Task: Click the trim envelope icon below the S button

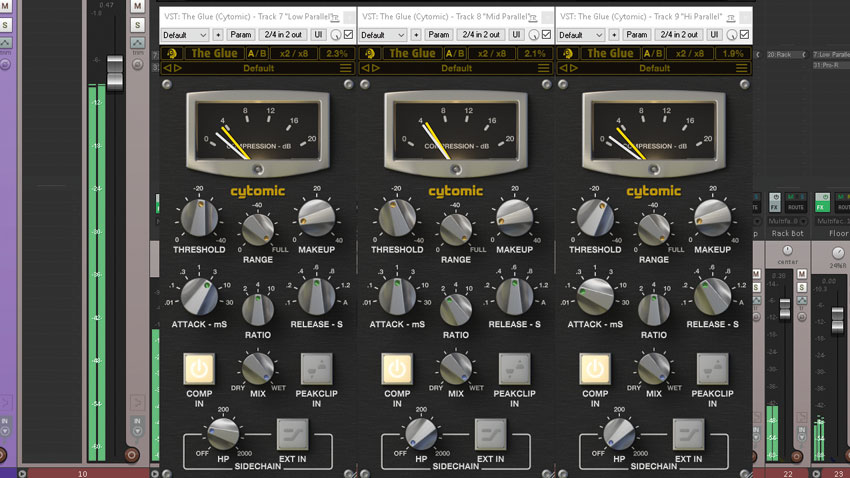Action: (x=137, y=42)
